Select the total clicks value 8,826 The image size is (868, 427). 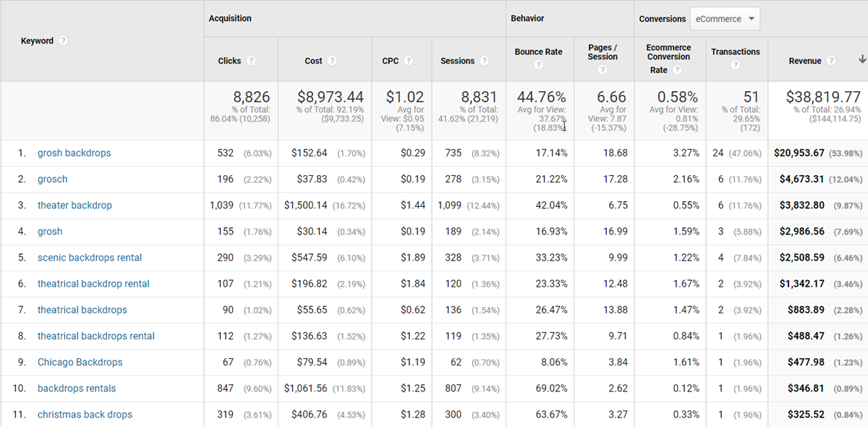point(251,97)
